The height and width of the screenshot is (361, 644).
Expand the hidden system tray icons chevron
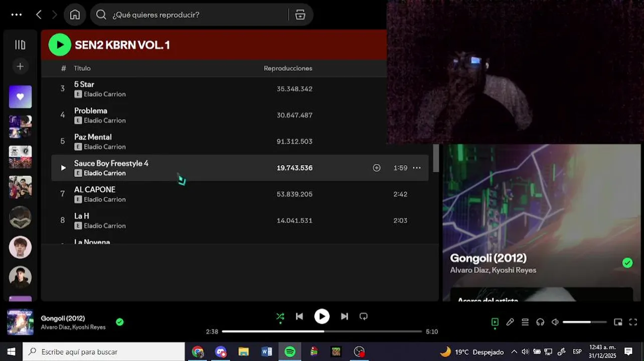(514, 351)
